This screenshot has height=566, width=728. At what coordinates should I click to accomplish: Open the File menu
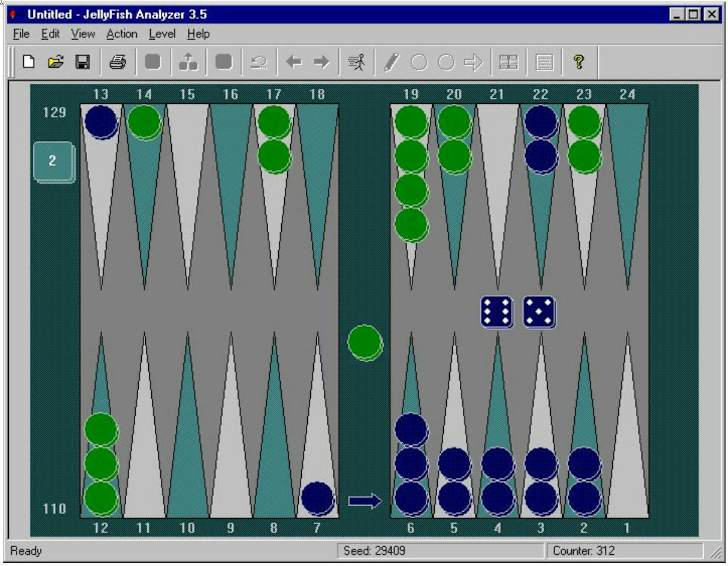[x=21, y=34]
